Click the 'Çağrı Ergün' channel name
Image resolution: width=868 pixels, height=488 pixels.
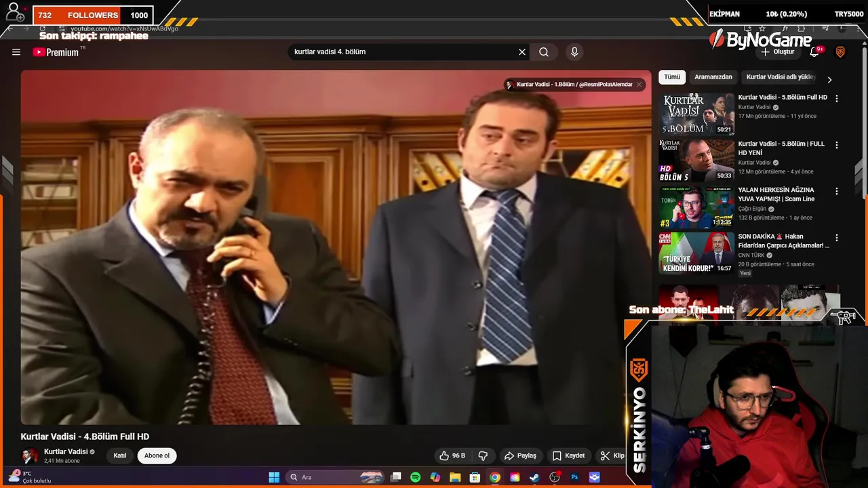pyautogui.click(x=753, y=209)
